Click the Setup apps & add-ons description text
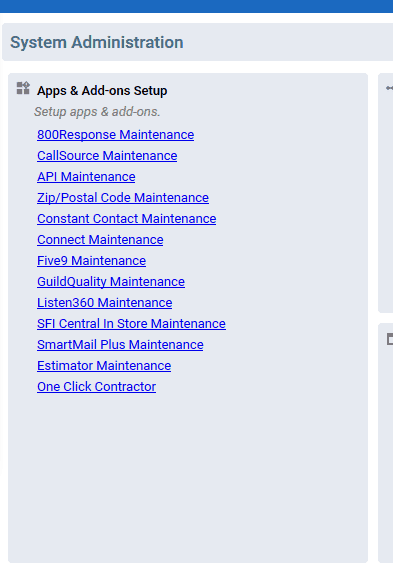 [97, 112]
